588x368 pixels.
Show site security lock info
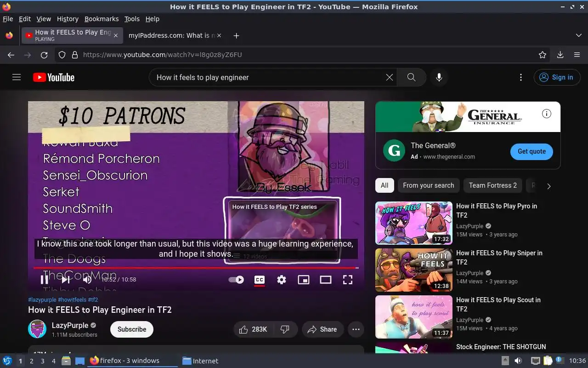pyautogui.click(x=75, y=55)
